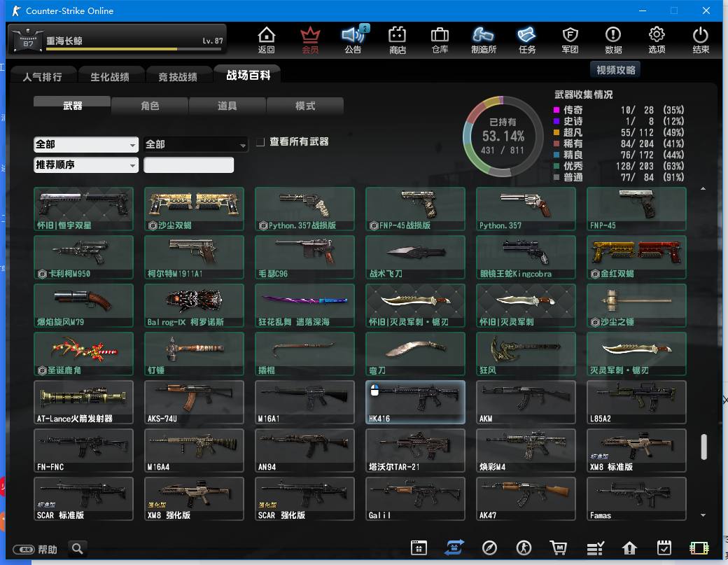Click the 视频攻略 button

[x=615, y=69]
